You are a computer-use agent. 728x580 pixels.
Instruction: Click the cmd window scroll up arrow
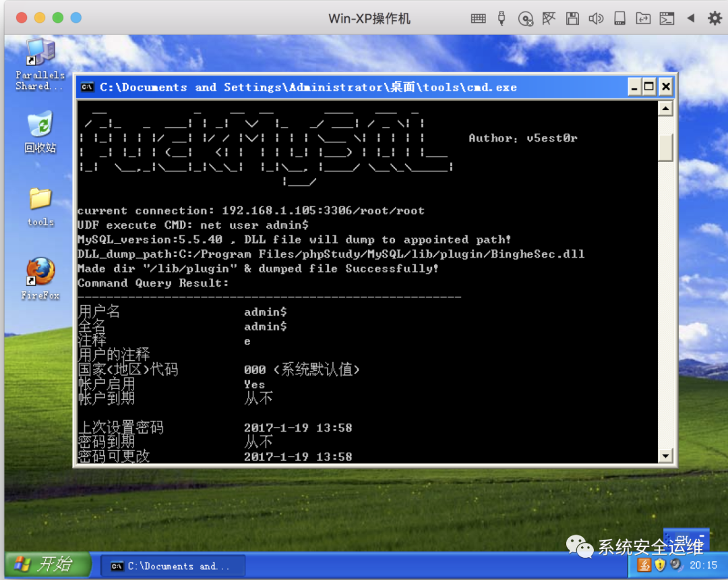(x=665, y=109)
